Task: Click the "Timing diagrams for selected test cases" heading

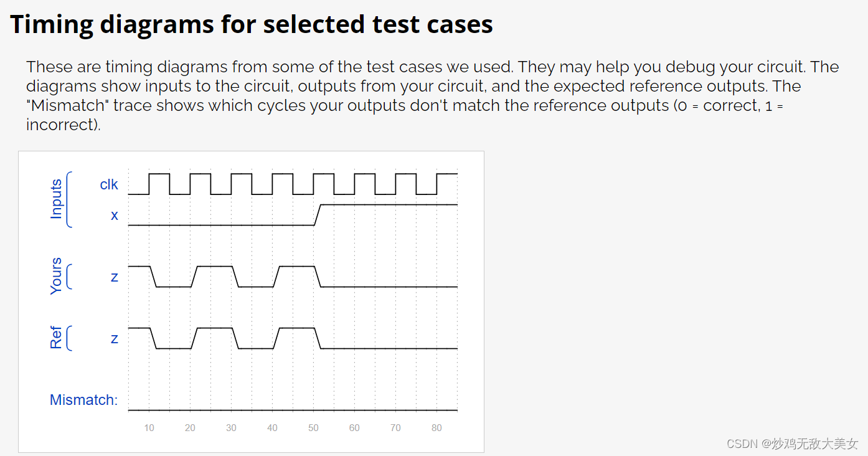Action: pyautogui.click(x=252, y=24)
